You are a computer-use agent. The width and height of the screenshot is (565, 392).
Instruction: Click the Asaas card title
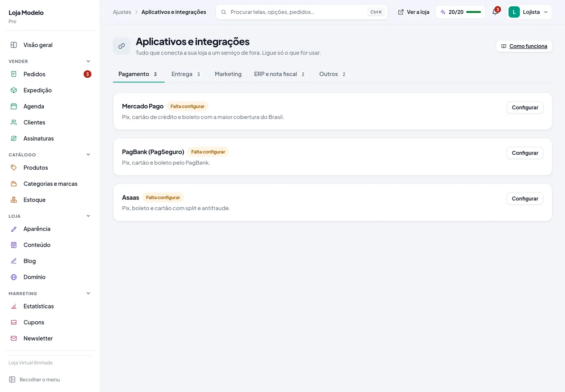131,198
